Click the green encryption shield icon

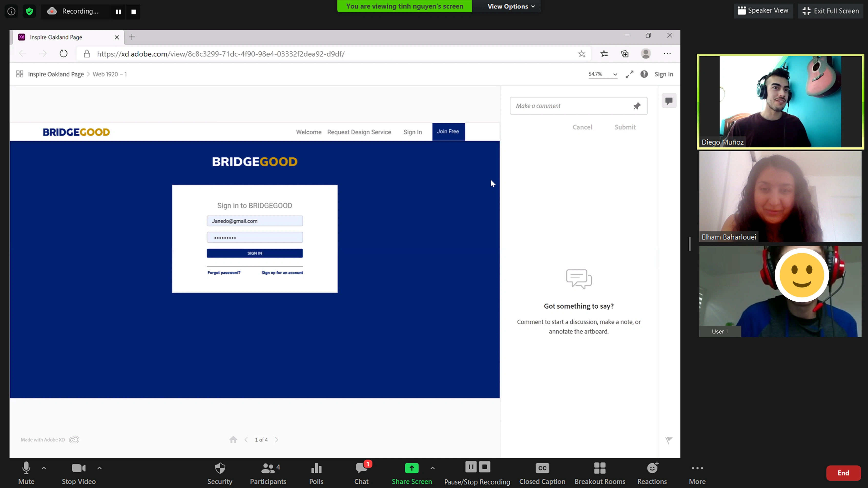point(30,11)
